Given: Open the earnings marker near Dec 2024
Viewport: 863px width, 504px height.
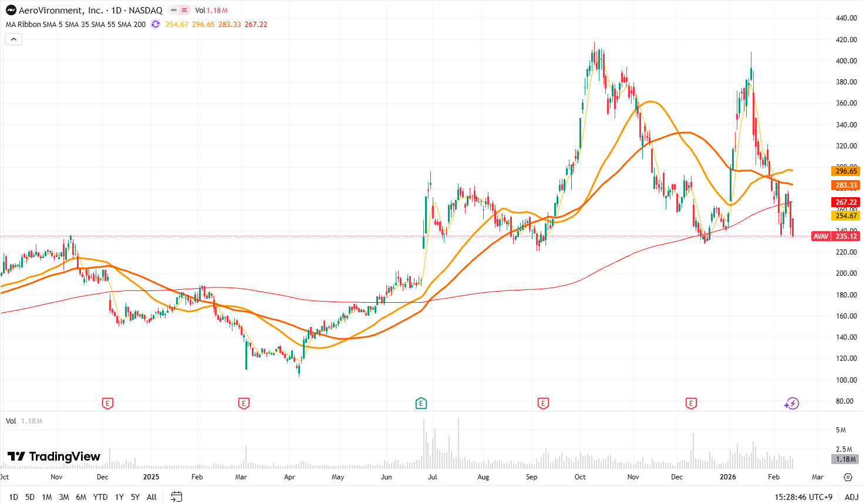Looking at the screenshot, I should (107, 403).
